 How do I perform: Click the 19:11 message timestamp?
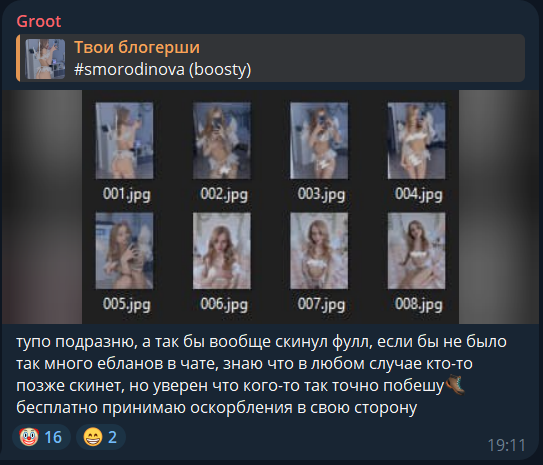pyautogui.click(x=507, y=445)
